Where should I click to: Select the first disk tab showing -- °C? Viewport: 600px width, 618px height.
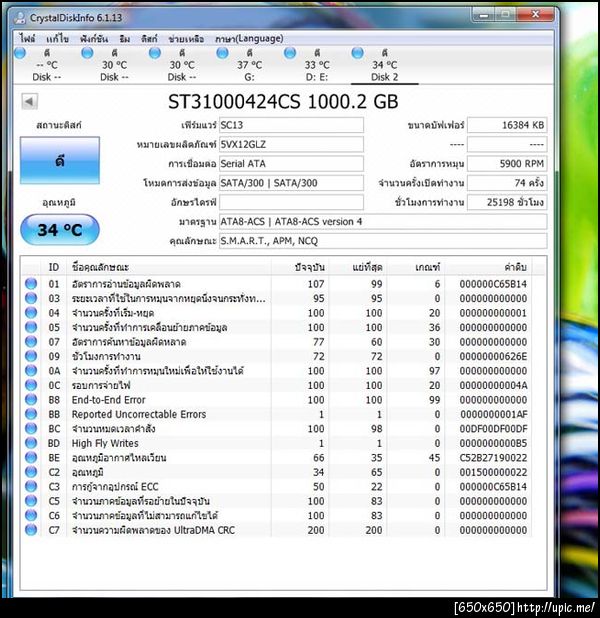tap(47, 65)
